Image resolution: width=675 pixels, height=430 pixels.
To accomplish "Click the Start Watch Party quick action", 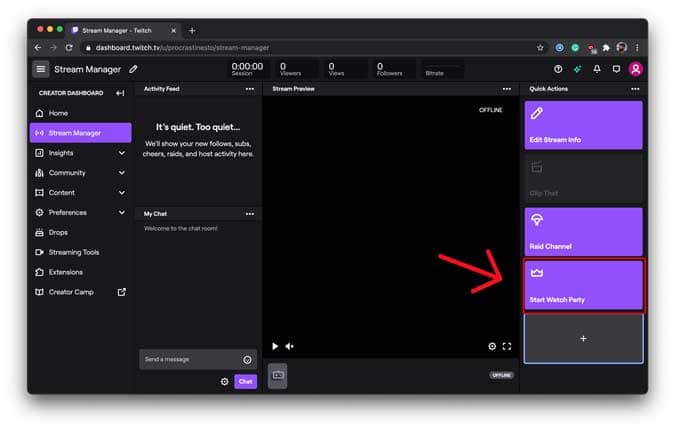I will 583,285.
